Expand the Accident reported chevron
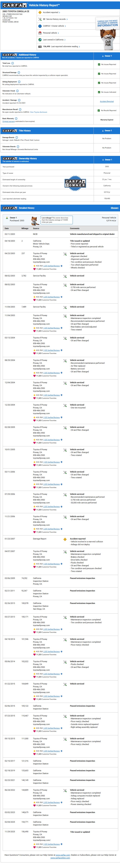 [x=60, y=12]
